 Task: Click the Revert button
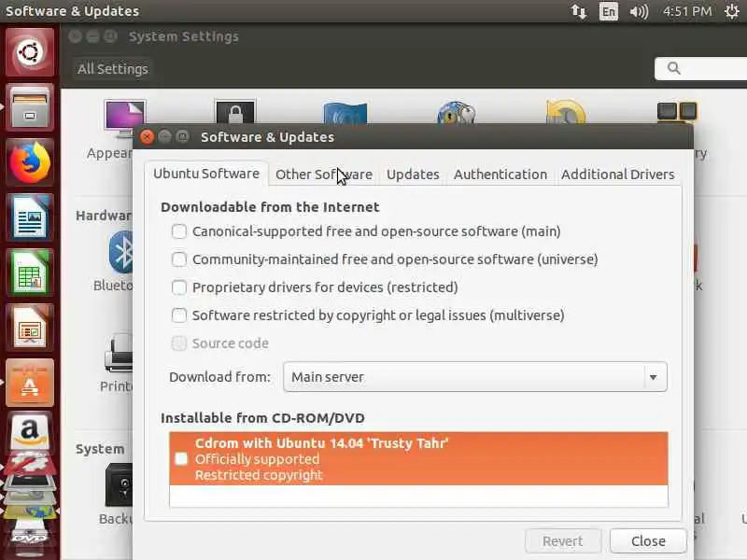(x=563, y=541)
